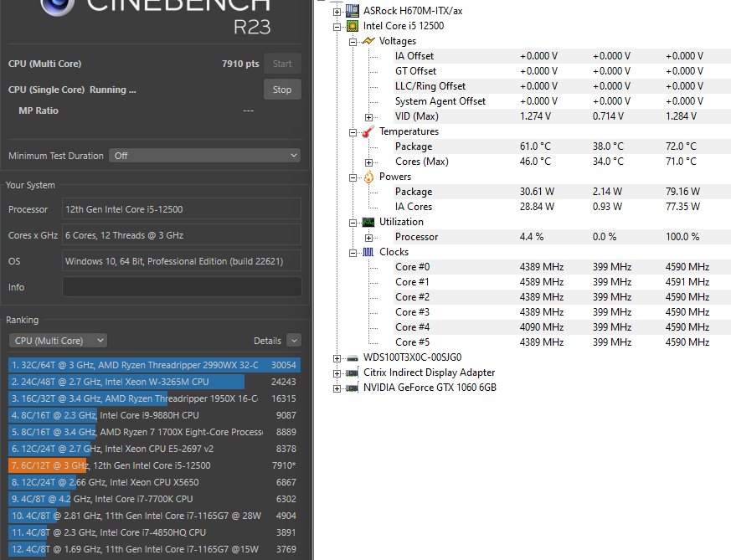Click the Temperatures thermometer icon
This screenshot has height=560, width=731.
coord(368,131)
